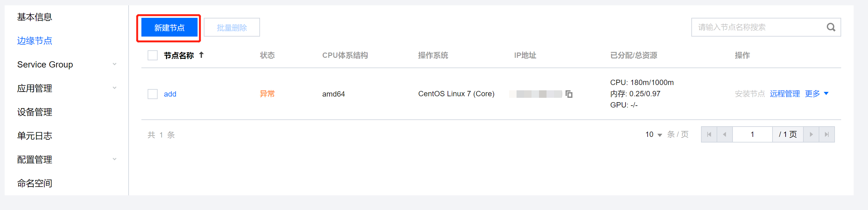
Task: Sort by node name arrow icon
Action: click(x=201, y=55)
